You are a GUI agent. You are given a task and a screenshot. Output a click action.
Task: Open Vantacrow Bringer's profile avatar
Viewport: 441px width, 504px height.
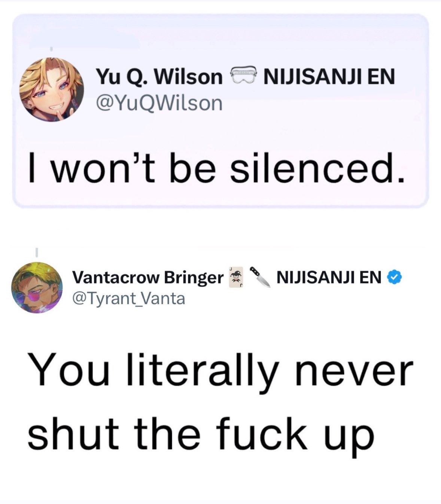[x=37, y=288]
